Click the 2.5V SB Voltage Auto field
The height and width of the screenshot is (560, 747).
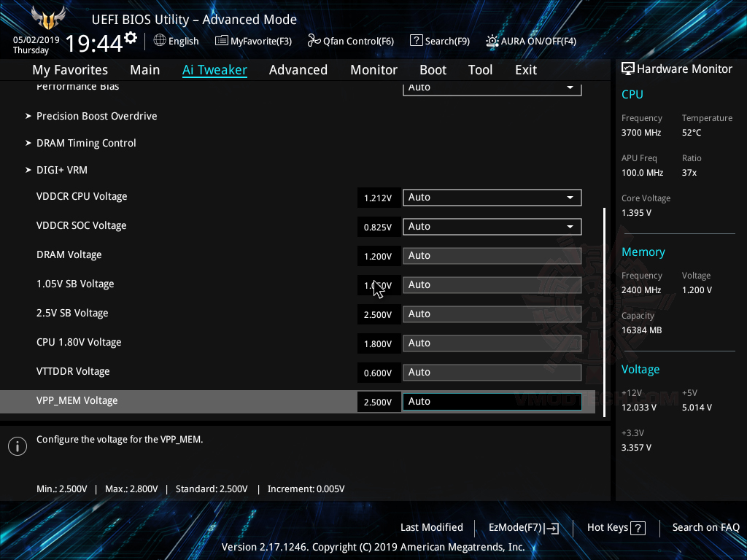click(492, 314)
